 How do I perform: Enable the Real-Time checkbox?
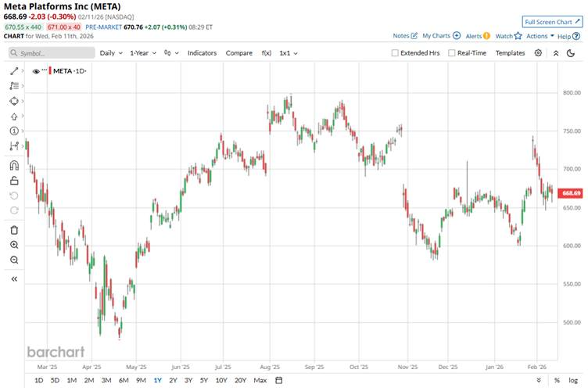pos(451,53)
